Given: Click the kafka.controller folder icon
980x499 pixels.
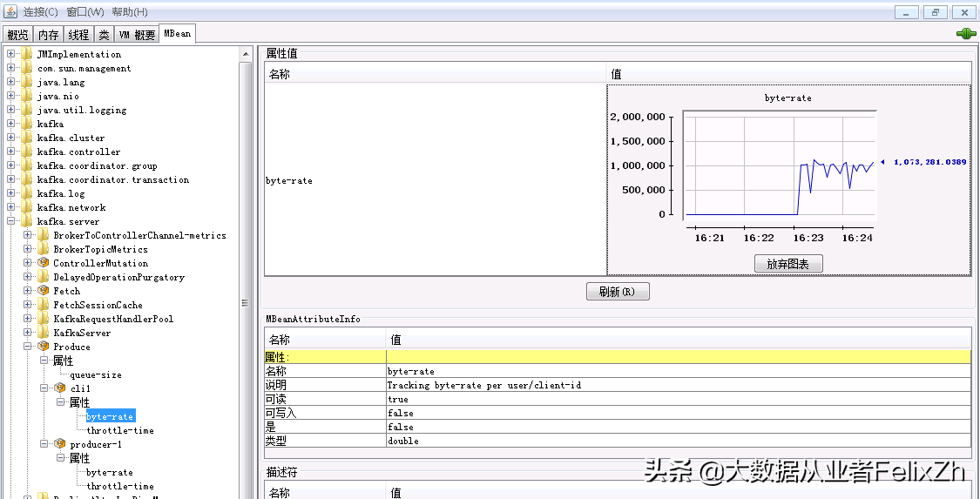Looking at the screenshot, I should [x=26, y=152].
